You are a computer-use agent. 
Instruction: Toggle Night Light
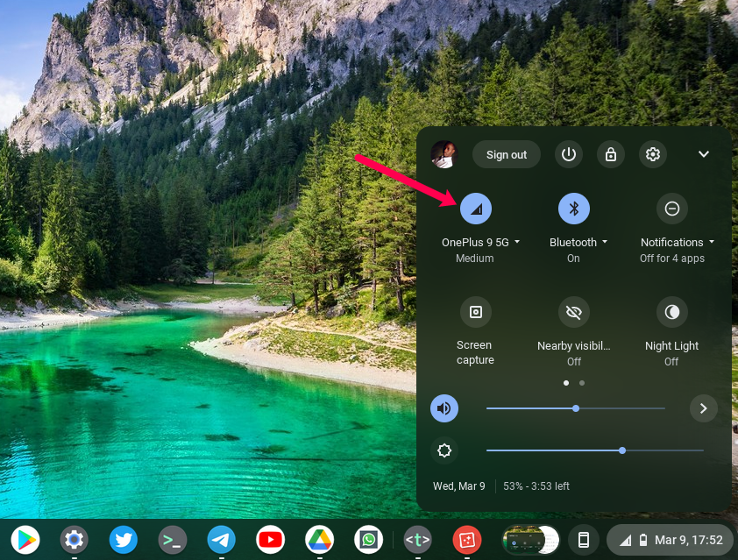click(671, 312)
